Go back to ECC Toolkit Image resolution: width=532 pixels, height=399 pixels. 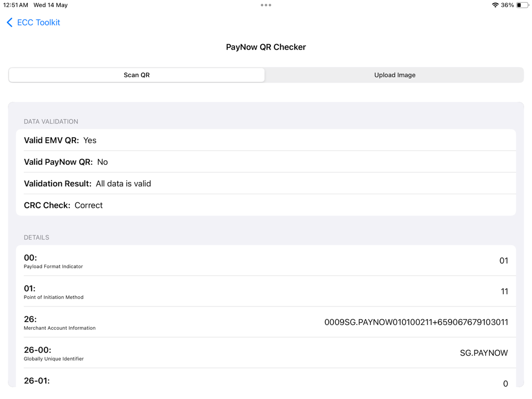[x=33, y=22]
